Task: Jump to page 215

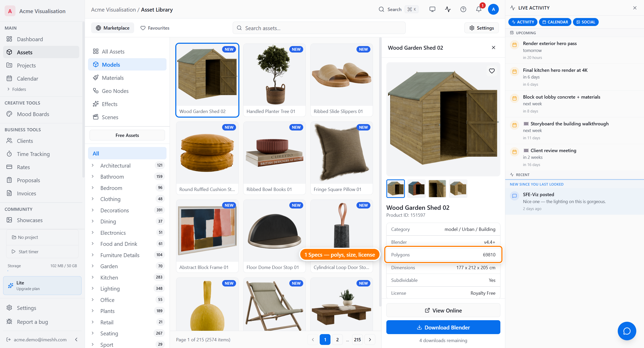Action: click(358, 340)
